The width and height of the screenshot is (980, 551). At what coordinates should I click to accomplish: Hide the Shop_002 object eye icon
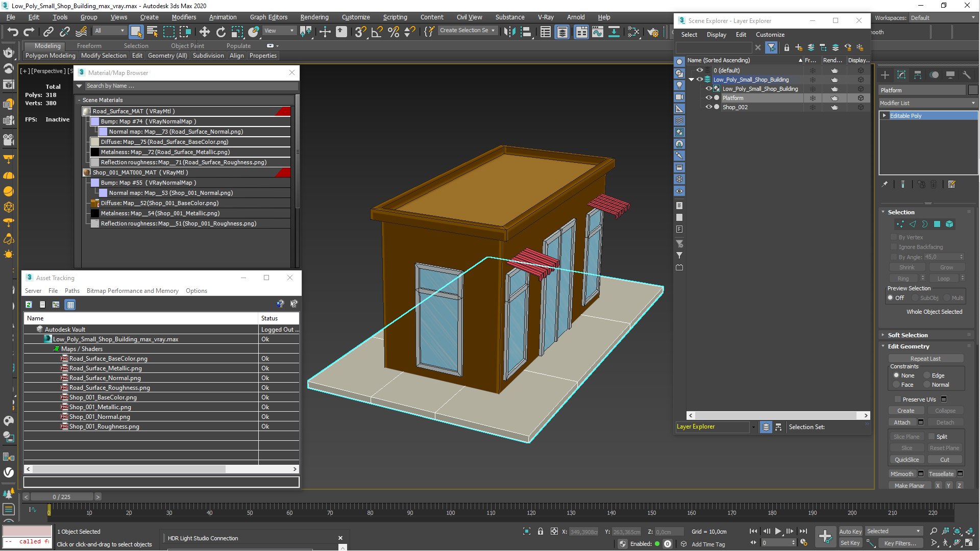pos(708,107)
